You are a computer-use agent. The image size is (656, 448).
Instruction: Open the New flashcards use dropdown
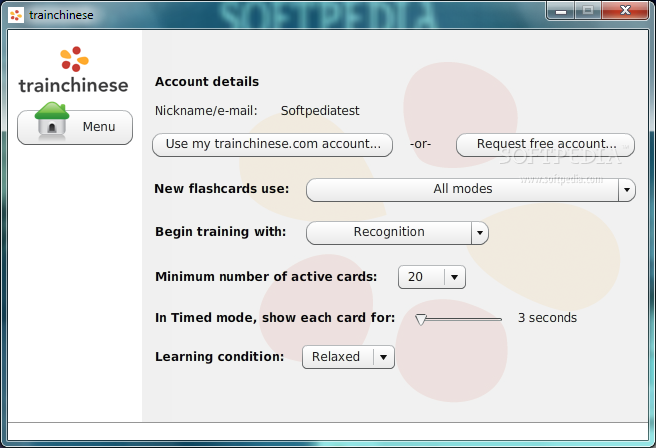pos(471,189)
